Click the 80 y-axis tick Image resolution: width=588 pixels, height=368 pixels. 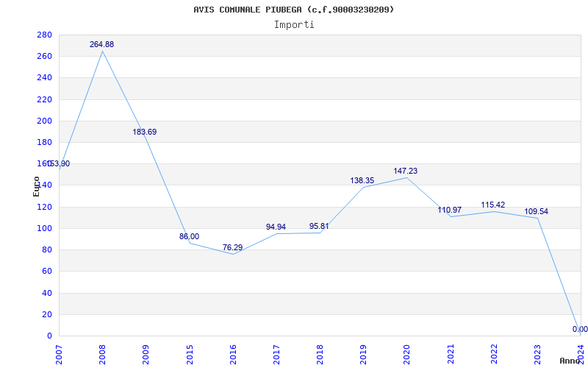tap(47, 250)
